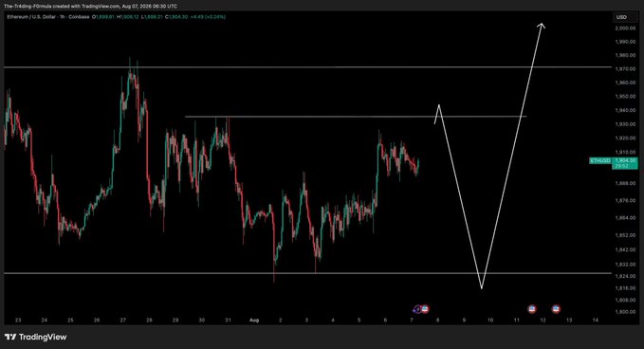644x349 pixels.
Task: Click the Aug label on the time axis
Action: [254, 320]
